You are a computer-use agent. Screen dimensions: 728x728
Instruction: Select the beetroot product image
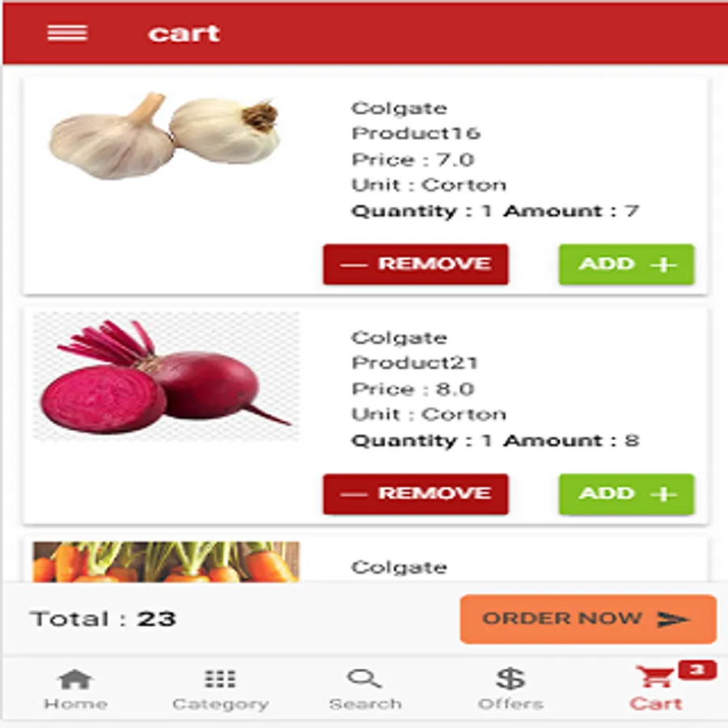coord(166,376)
